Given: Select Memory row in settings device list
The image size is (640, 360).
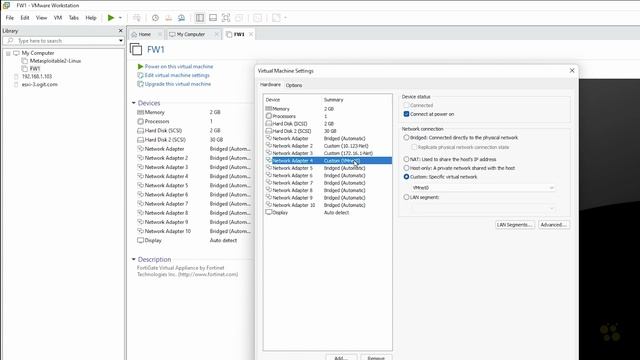Looking at the screenshot, I should 328,109.
